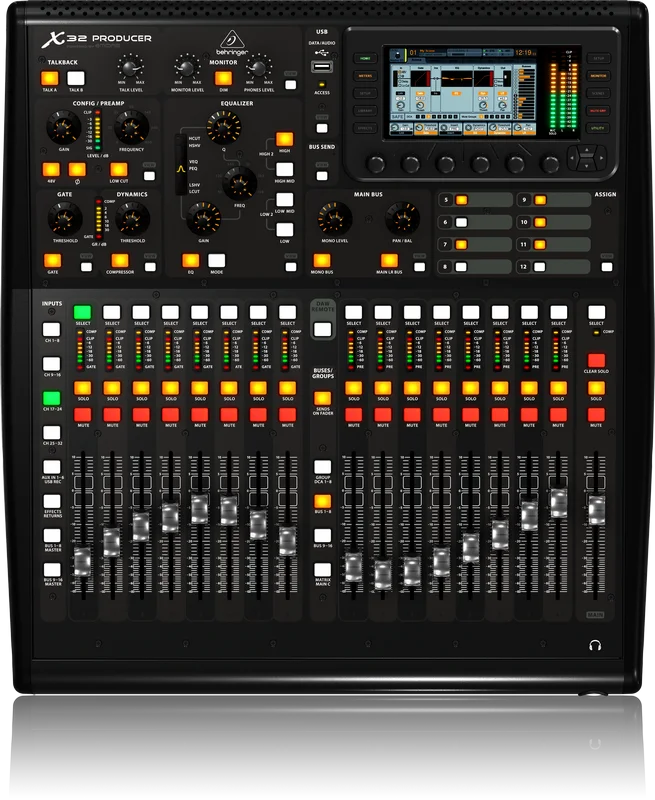The width and height of the screenshot is (655, 800).
Task: Toggle the 48V phantom power button
Action: [x=49, y=170]
